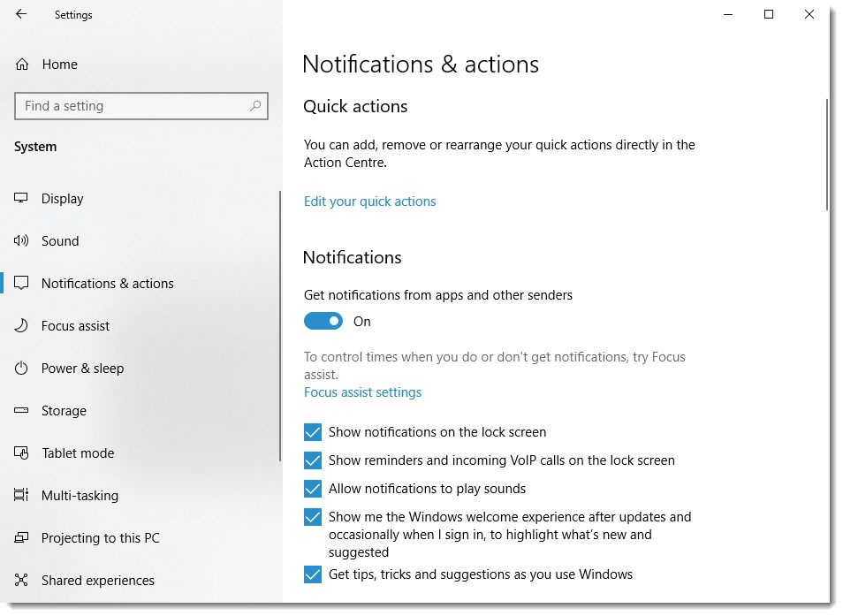The height and width of the screenshot is (616, 843).
Task: Click the back arrow to previous page
Action: (20, 14)
